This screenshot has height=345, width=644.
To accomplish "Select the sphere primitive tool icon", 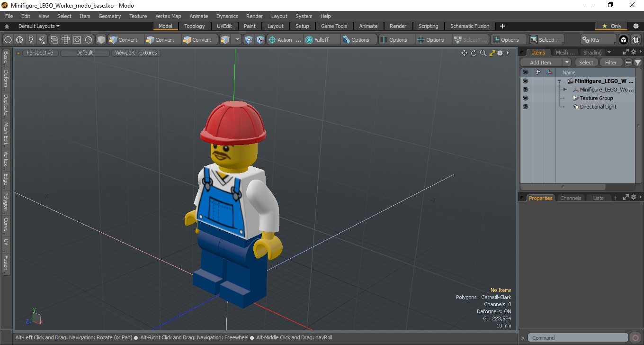I will coord(8,40).
